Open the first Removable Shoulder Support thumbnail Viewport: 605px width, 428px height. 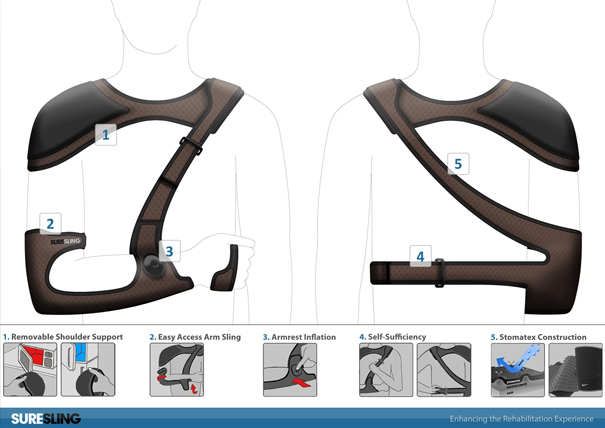pos(29,370)
